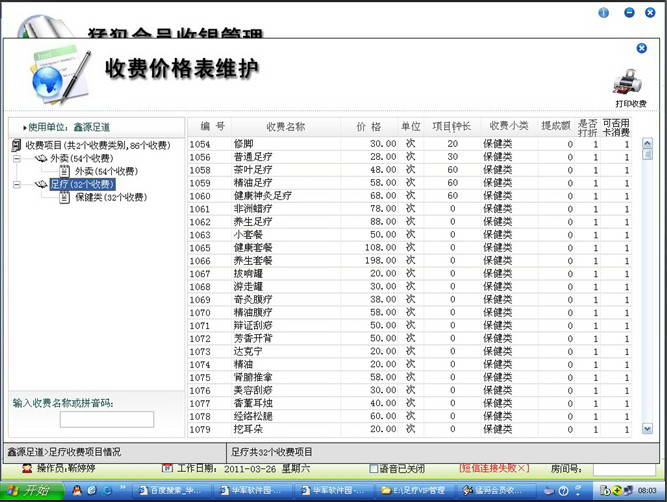
Task: Click the list's scroll down arrow
Action: [x=647, y=428]
